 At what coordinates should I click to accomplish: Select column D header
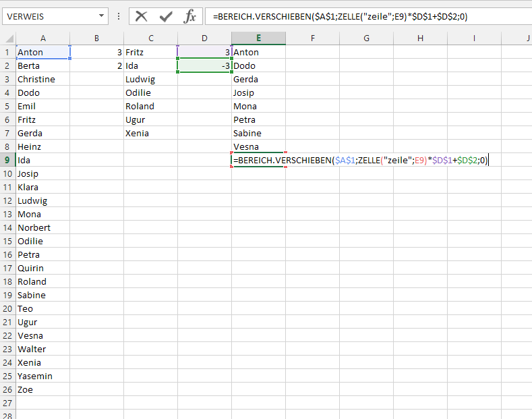point(204,38)
